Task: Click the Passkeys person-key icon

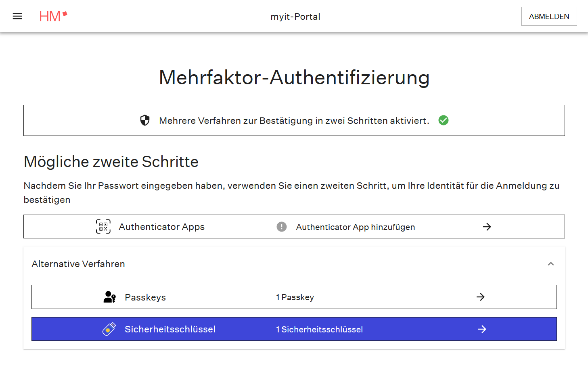Action: coord(110,297)
